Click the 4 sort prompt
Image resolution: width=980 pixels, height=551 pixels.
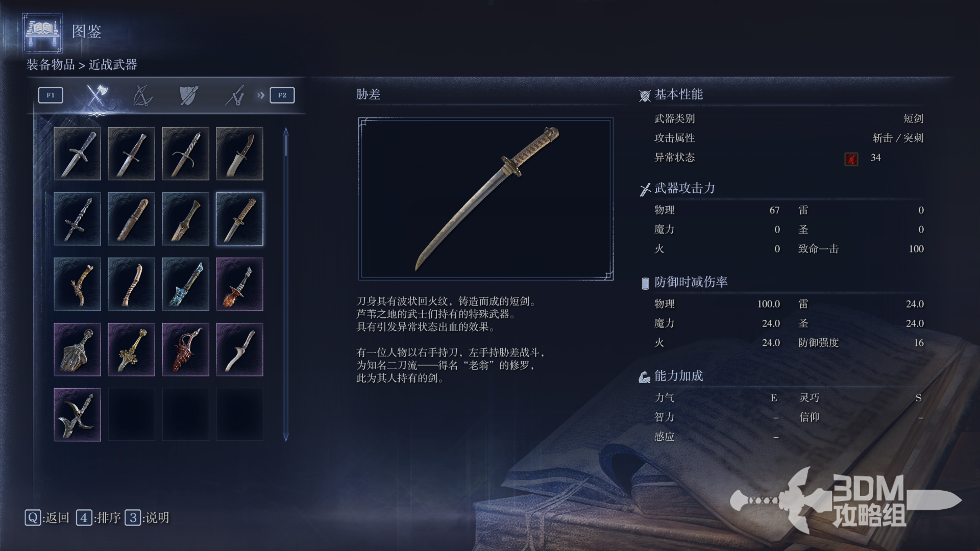(x=99, y=518)
